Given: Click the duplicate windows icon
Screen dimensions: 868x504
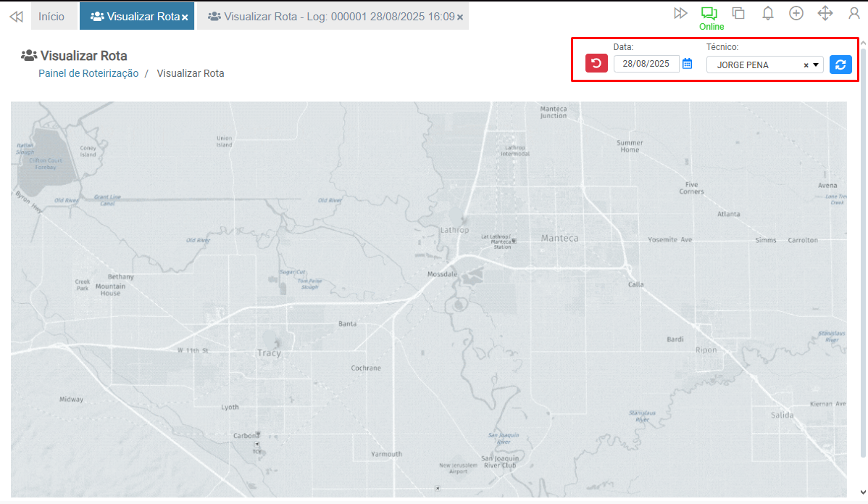Looking at the screenshot, I should tap(738, 13).
